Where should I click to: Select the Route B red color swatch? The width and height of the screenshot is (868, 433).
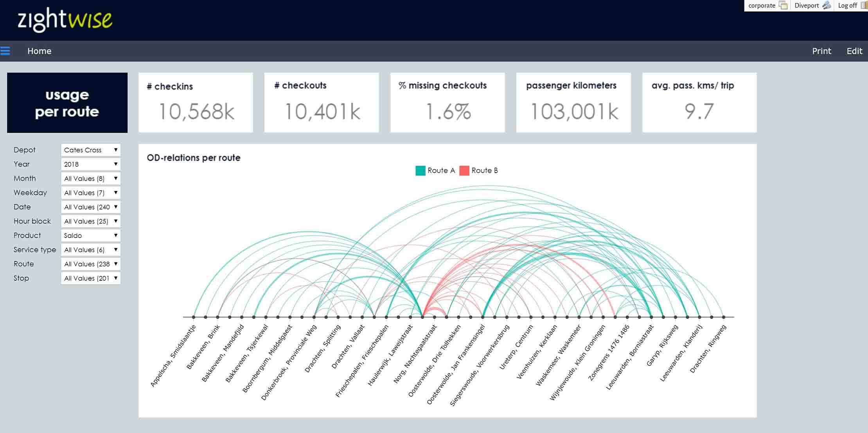pyautogui.click(x=465, y=170)
